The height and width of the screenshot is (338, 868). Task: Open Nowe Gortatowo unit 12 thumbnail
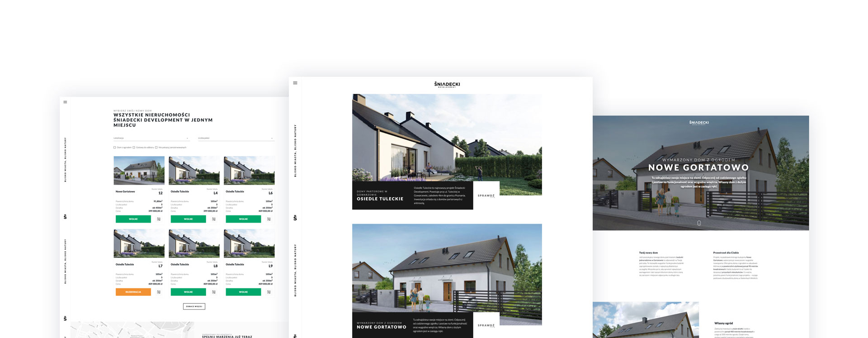(139, 171)
